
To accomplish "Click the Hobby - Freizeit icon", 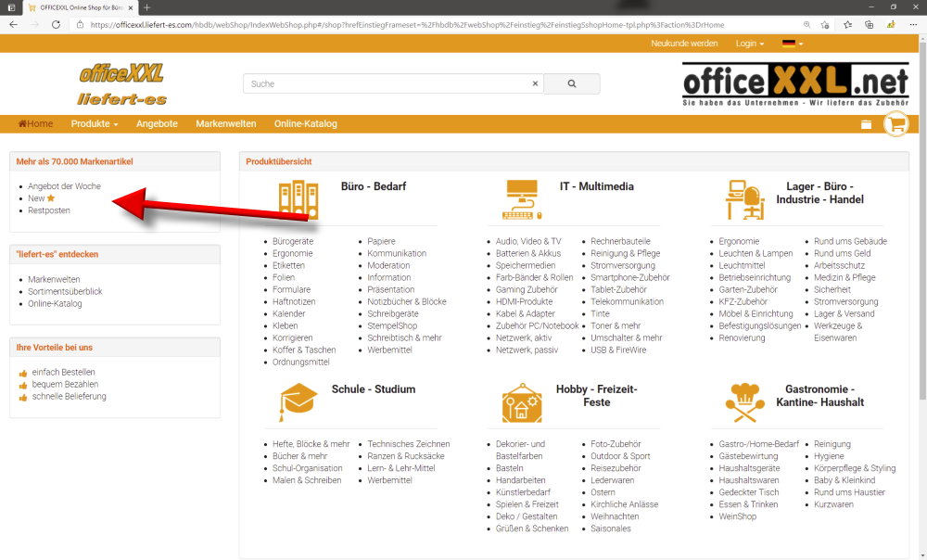I will tap(522, 402).
